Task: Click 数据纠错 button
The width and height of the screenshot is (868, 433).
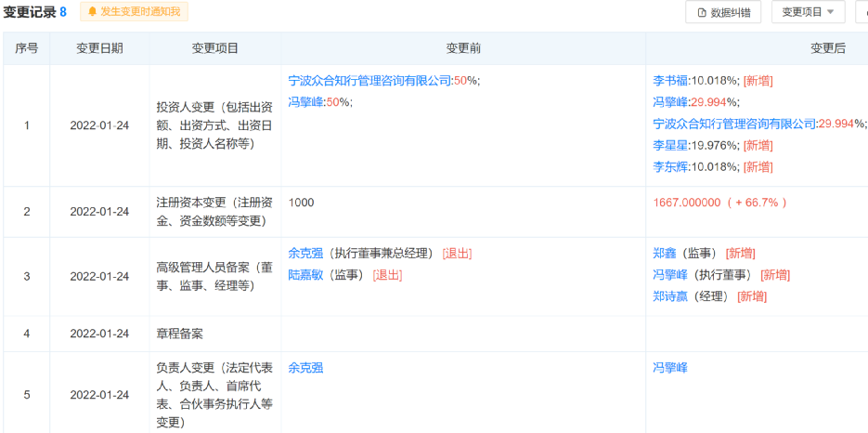Action: click(723, 12)
